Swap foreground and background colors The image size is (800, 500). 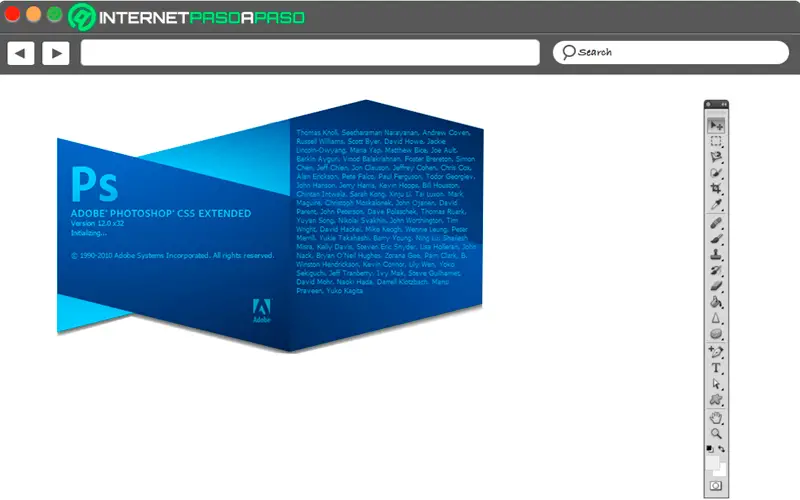[721, 449]
